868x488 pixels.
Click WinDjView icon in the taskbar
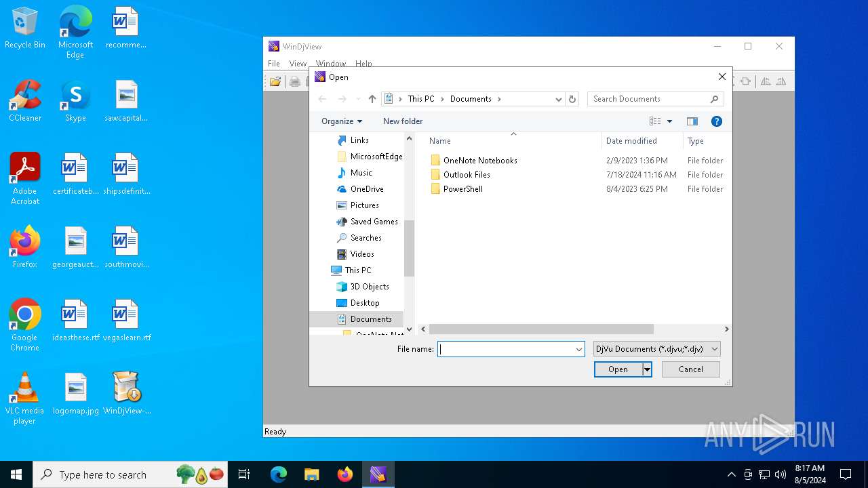(378, 474)
